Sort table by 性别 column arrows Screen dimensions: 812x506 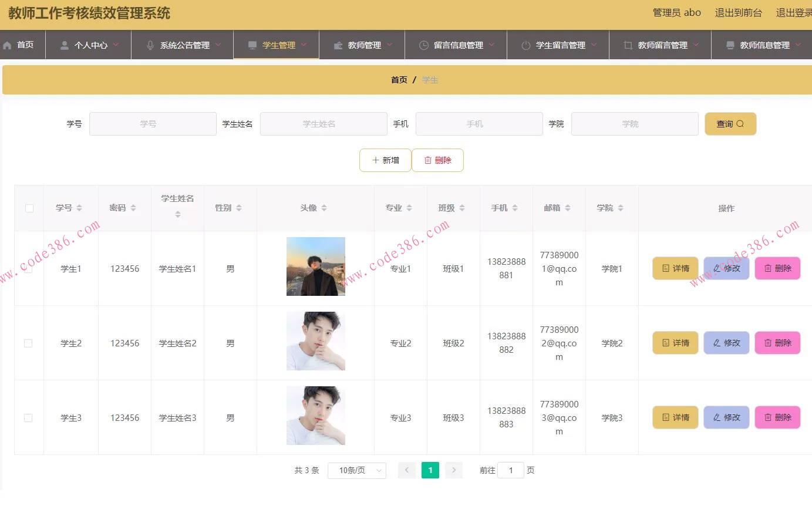(x=239, y=208)
